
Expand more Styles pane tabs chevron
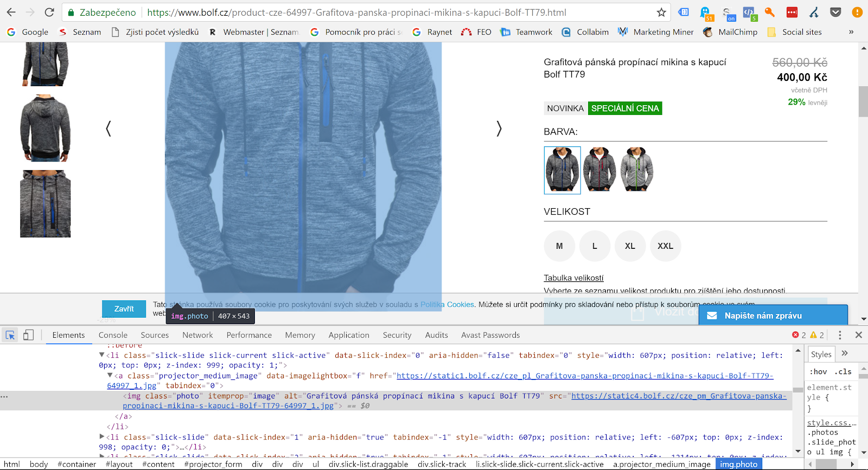pos(845,353)
